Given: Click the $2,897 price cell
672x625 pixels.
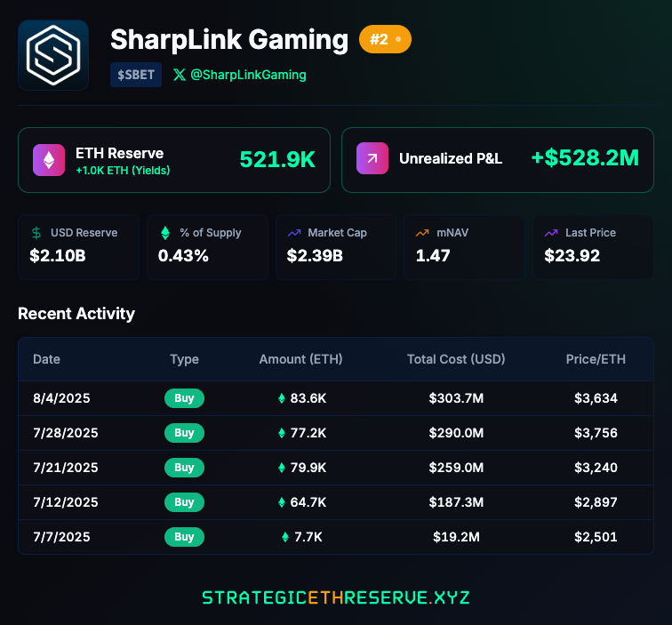Looking at the screenshot, I should point(596,502).
